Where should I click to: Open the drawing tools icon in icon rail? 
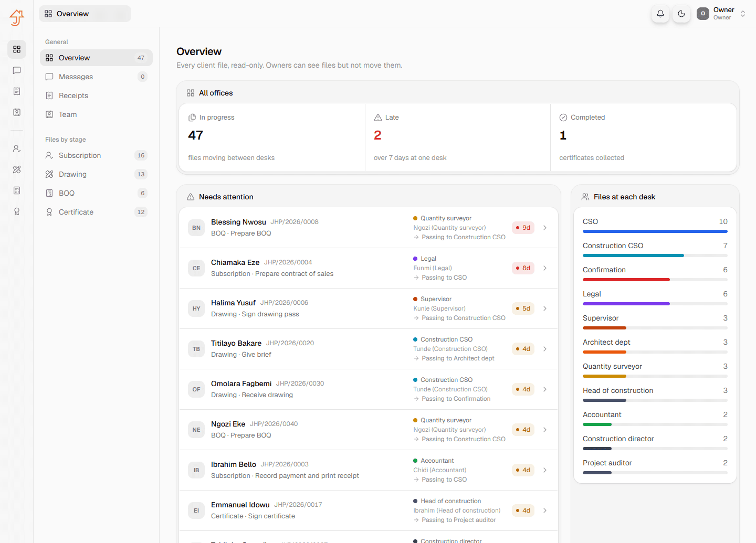click(17, 169)
